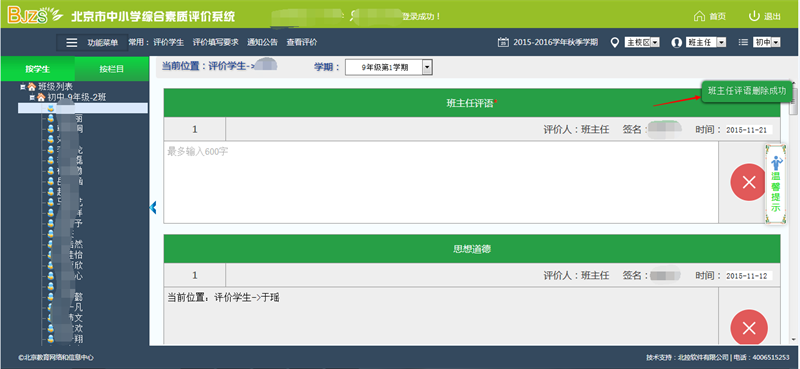Click the 退出 power icon
The image size is (800, 369).
pos(754,16)
